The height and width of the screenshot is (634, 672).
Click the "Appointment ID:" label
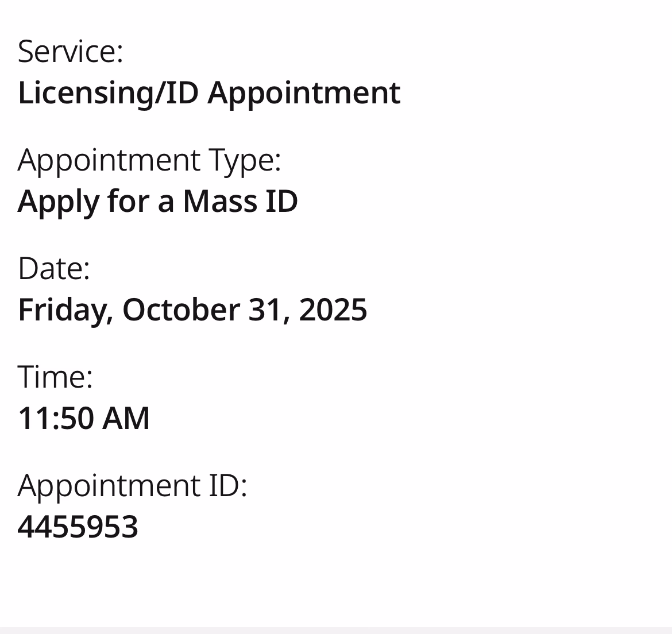[x=132, y=485]
